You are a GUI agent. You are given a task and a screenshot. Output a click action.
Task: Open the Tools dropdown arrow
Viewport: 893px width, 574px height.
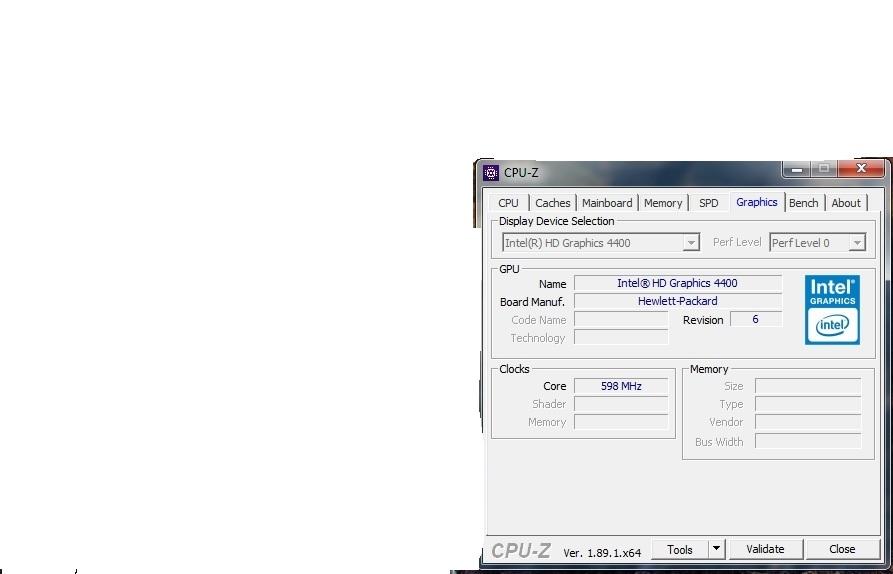pyautogui.click(x=716, y=550)
